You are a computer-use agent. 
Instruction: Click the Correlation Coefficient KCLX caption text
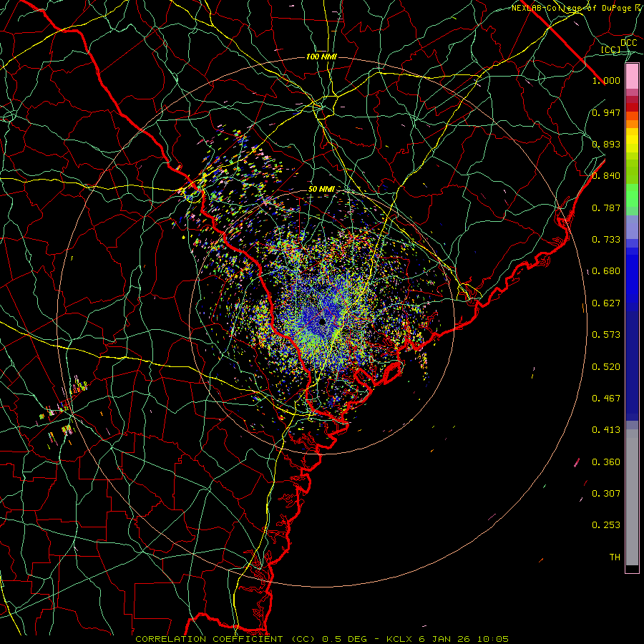click(x=322, y=639)
